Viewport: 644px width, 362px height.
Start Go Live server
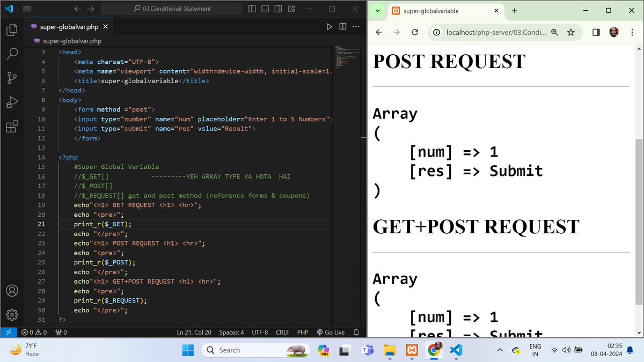click(331, 333)
